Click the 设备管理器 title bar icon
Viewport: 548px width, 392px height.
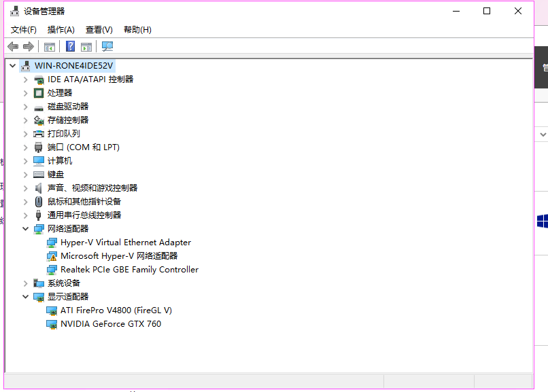(x=15, y=11)
